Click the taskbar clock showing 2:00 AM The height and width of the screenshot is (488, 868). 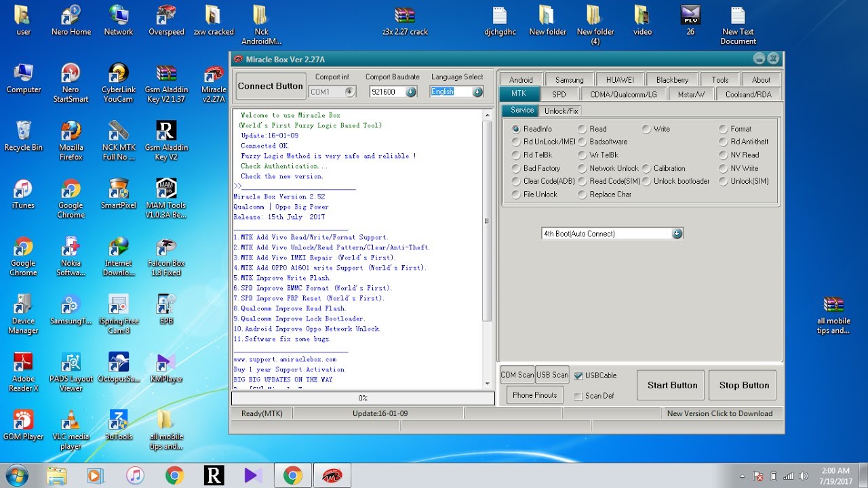(x=834, y=475)
